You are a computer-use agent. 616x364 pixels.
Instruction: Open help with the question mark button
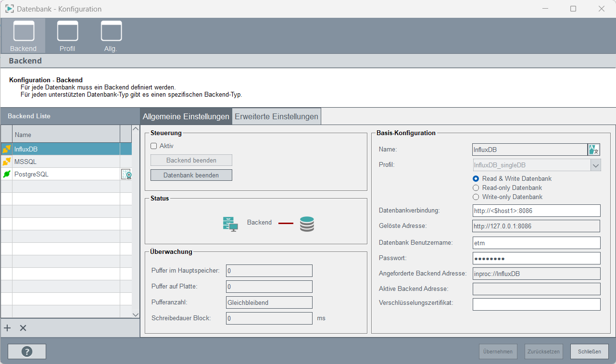pos(27,351)
